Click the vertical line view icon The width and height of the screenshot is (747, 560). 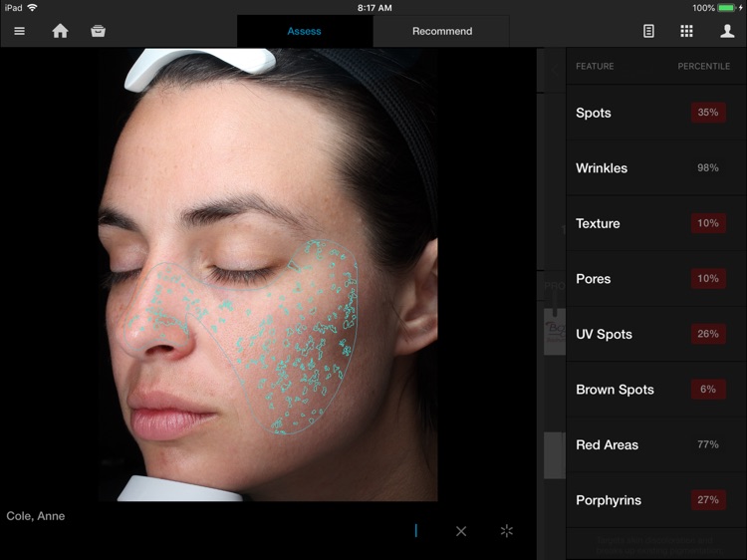(416, 530)
